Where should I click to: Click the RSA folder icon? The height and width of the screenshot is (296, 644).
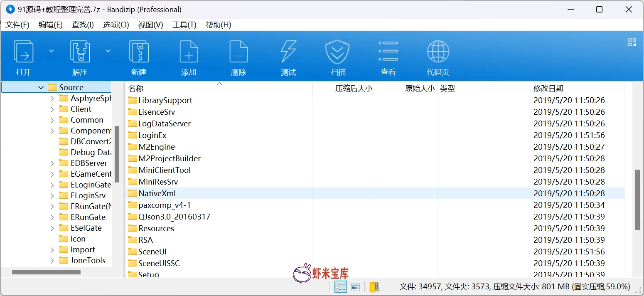[x=133, y=240]
